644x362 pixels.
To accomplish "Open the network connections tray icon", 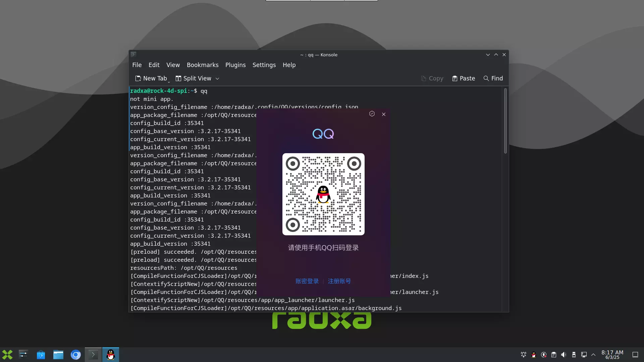I will coord(584,355).
